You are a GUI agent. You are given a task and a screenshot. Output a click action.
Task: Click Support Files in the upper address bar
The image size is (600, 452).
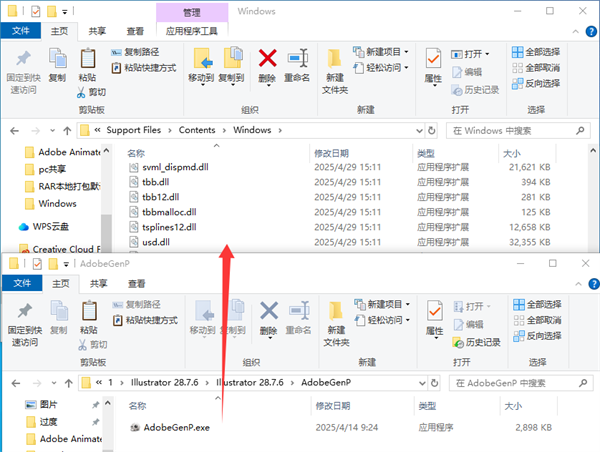[138, 130]
